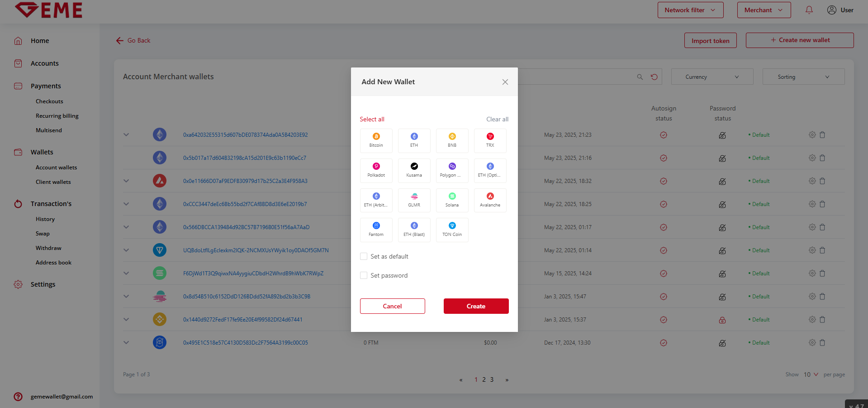Select the Fantom coin tile
Viewport: 868px width, 408px height.
376,230
